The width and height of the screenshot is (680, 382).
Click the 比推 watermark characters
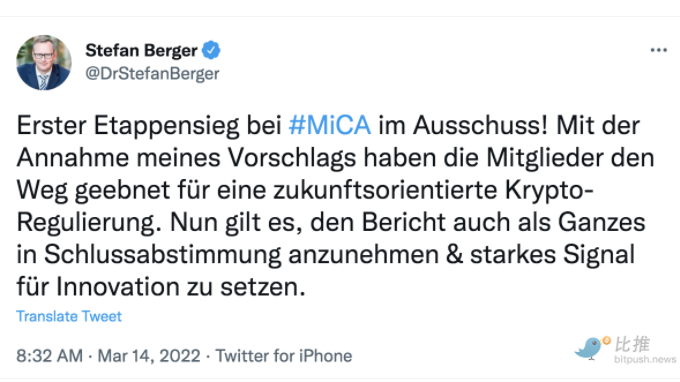click(x=632, y=344)
